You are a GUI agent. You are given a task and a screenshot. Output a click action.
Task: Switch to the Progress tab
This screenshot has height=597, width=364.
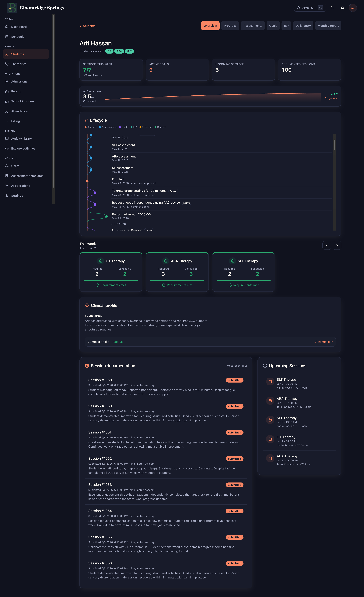point(230,26)
